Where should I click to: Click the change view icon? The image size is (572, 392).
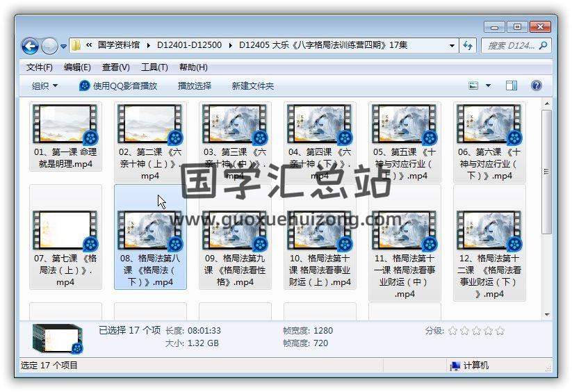pyautogui.click(x=474, y=86)
